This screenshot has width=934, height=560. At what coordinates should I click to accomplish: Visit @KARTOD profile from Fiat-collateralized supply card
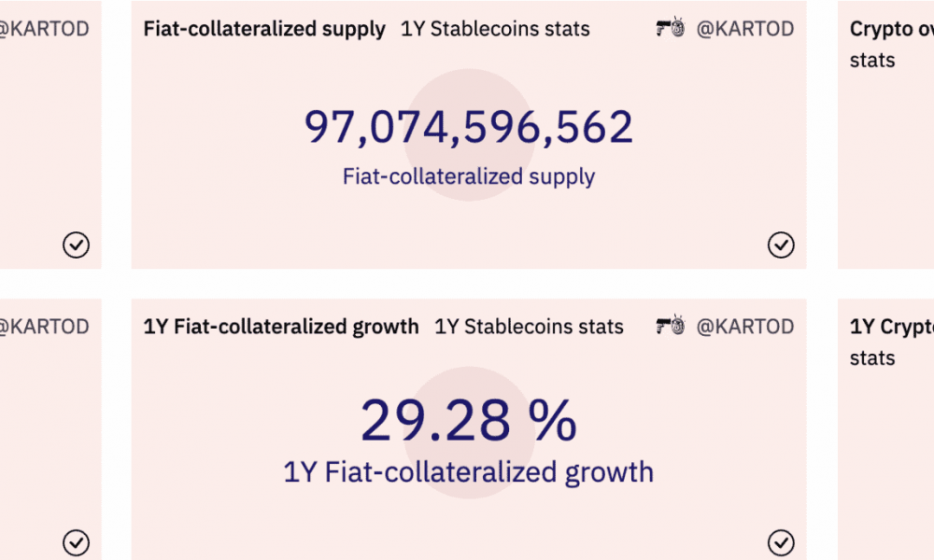(x=745, y=29)
